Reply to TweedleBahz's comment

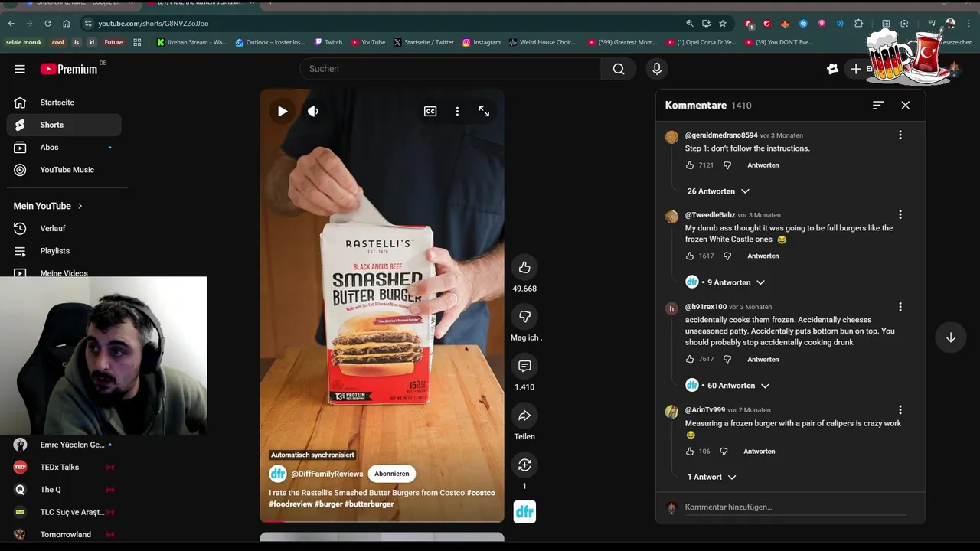pos(763,256)
